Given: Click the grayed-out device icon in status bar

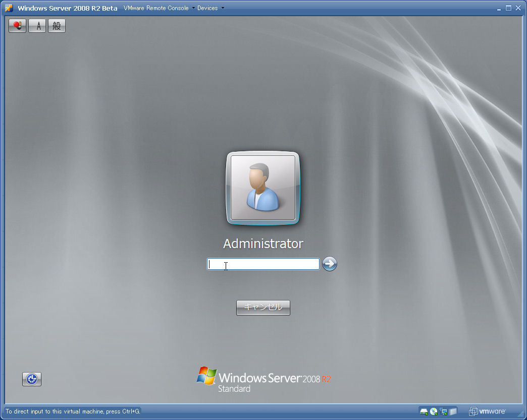Looking at the screenshot, I should (453, 411).
